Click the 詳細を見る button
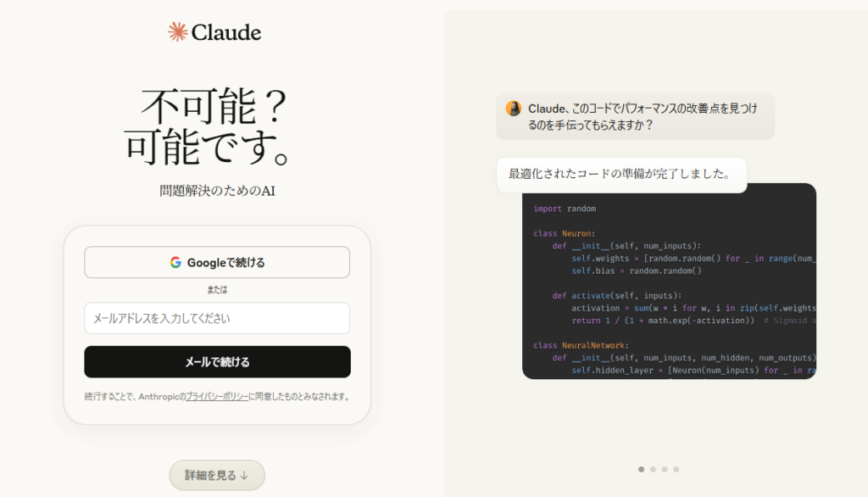This screenshot has height=497, width=868. pos(217,475)
